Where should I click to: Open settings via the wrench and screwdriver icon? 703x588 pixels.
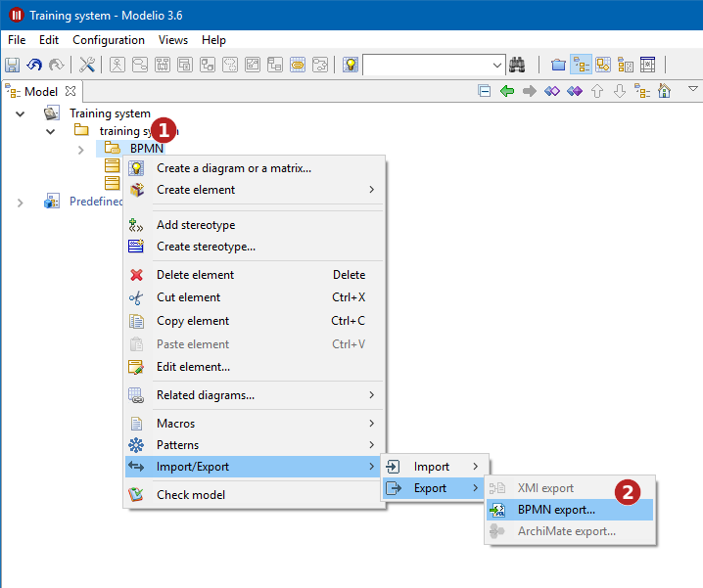click(x=87, y=65)
